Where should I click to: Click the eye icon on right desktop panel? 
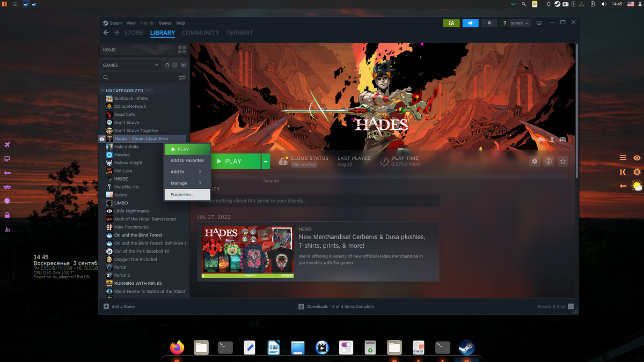(637, 158)
